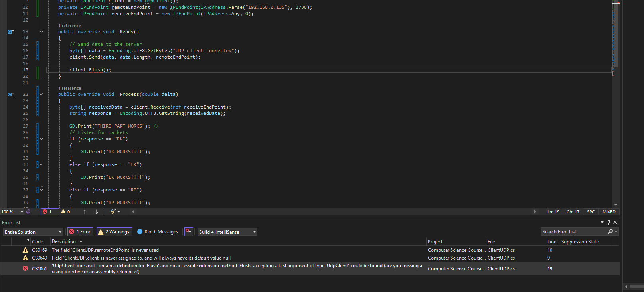Open the search options dropdown in Error List
The image size is (644, 292).
pyautogui.click(x=616, y=232)
